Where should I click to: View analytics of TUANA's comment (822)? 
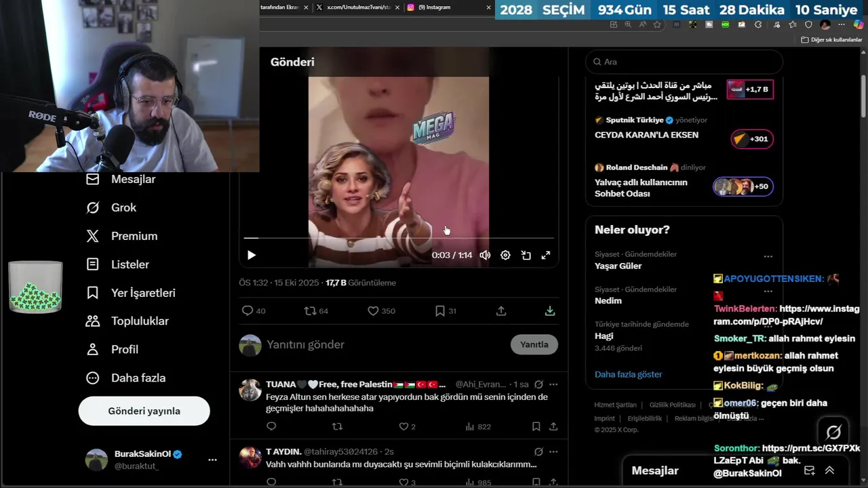[x=478, y=426]
